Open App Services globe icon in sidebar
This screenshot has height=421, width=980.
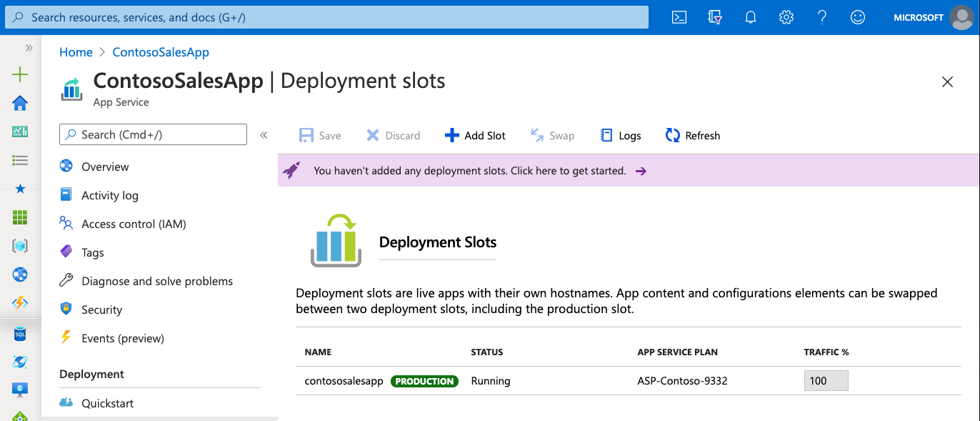tap(20, 274)
